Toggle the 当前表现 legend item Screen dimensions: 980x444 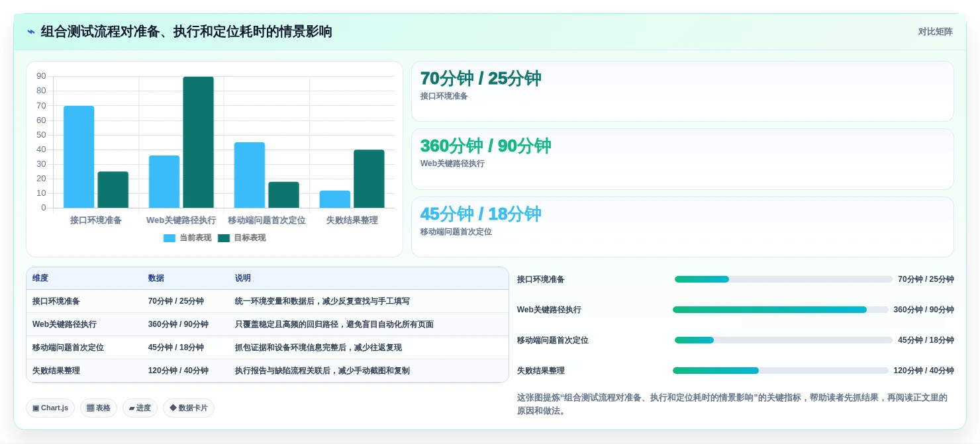(187, 238)
